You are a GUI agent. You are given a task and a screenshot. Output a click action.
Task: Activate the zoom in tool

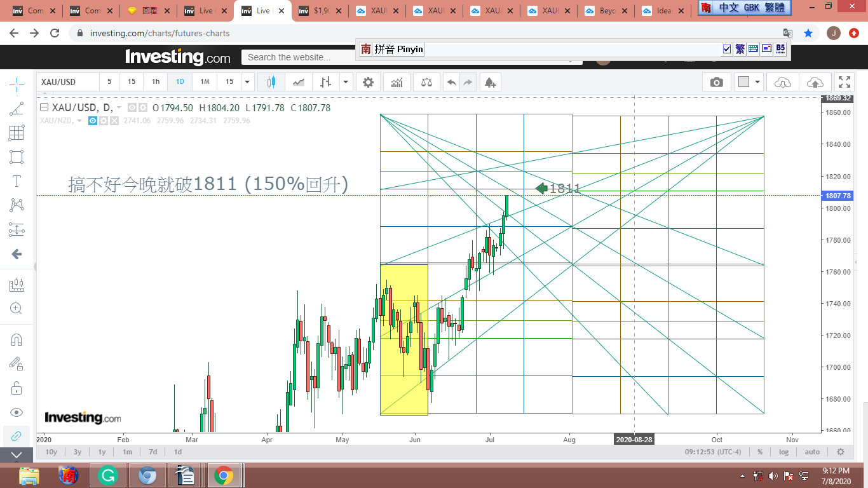pos(17,309)
